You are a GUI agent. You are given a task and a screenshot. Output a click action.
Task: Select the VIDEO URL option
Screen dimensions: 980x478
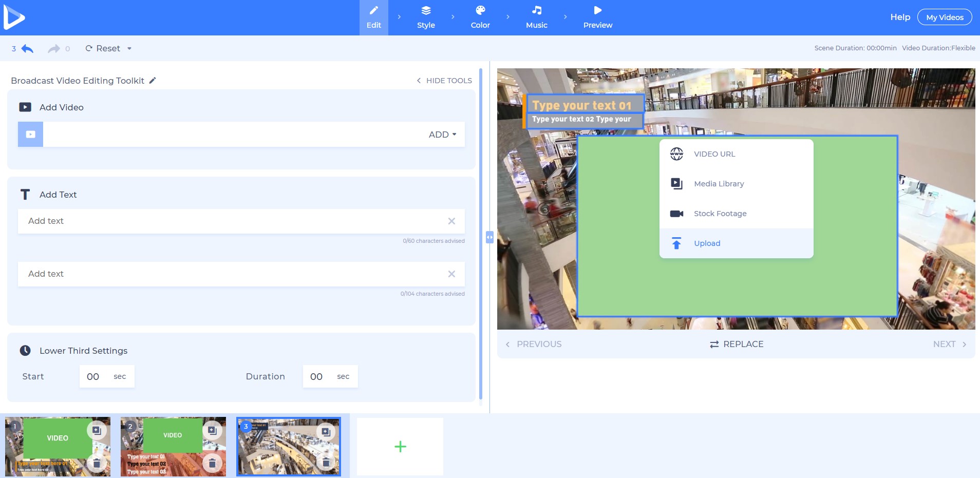(x=736, y=154)
